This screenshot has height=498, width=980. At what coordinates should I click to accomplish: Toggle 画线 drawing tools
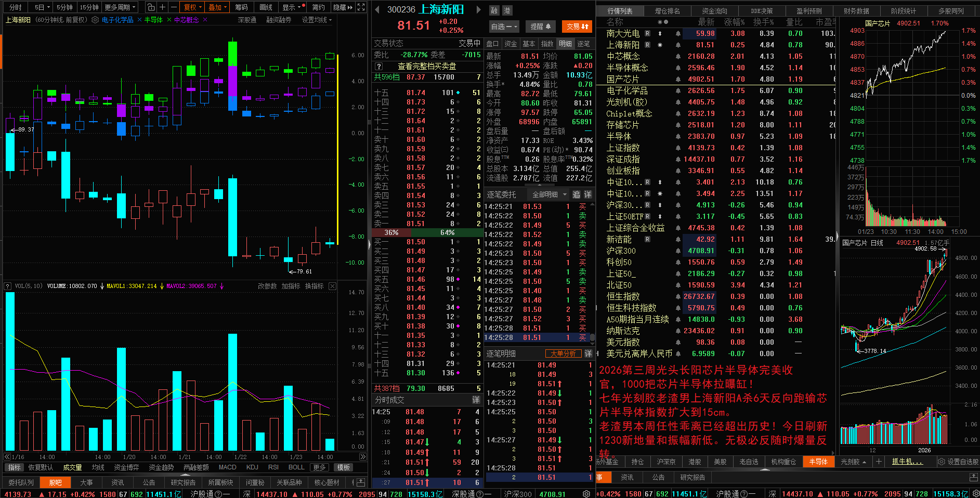266,7
